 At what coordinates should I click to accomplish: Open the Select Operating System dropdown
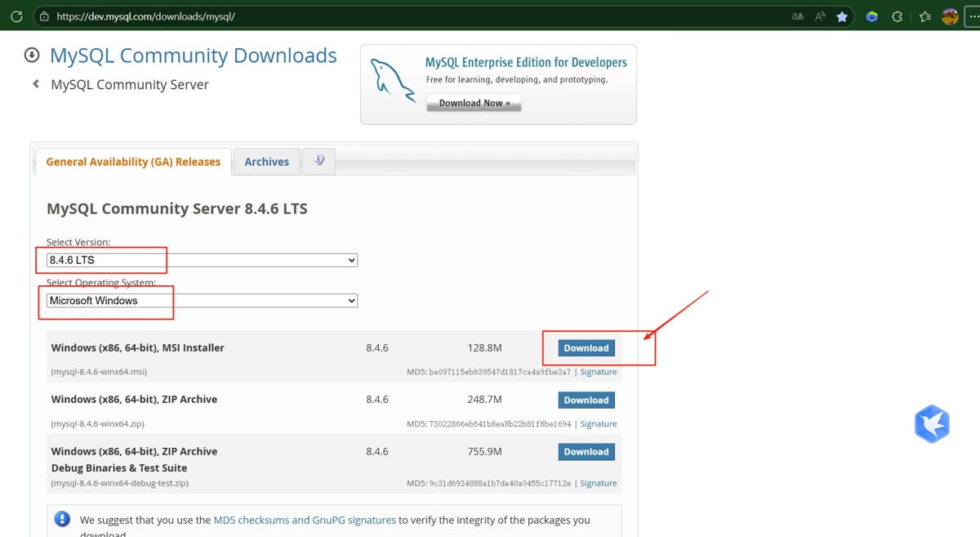coord(202,301)
